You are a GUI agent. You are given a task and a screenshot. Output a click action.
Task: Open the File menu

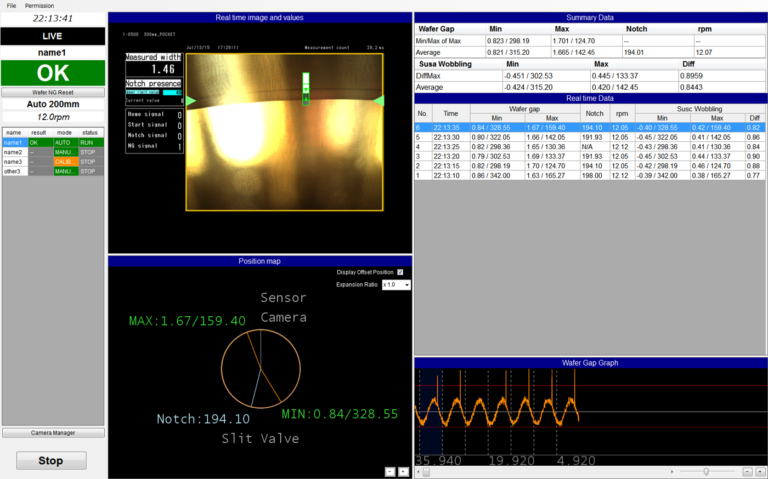11,5
